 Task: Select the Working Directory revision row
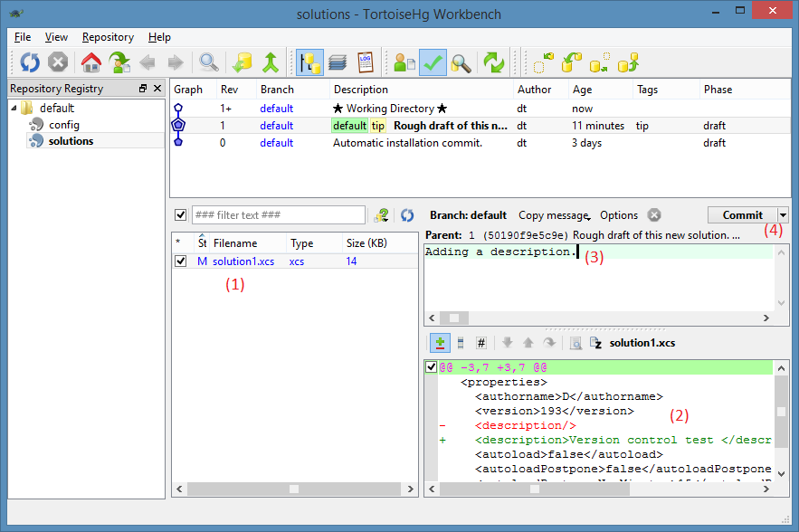(480, 108)
